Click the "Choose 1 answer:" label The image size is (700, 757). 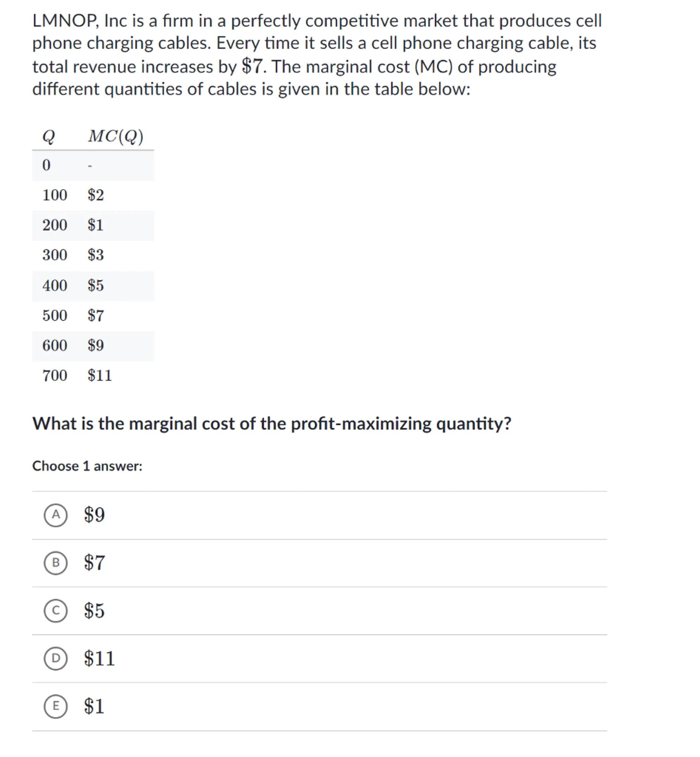click(x=87, y=466)
